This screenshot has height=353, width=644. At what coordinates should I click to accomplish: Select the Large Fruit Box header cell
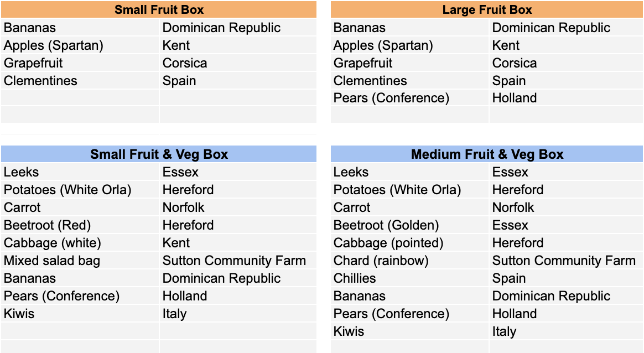click(487, 9)
